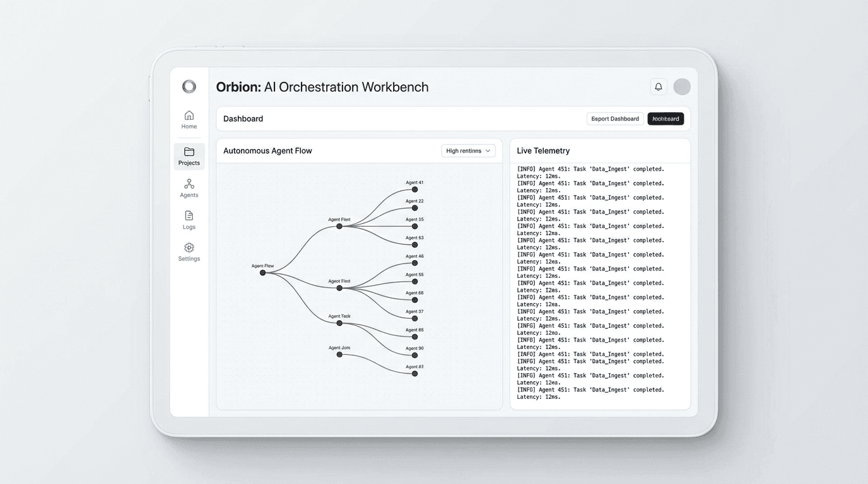Open the High retention dropdown in Agent Flow

(x=469, y=151)
